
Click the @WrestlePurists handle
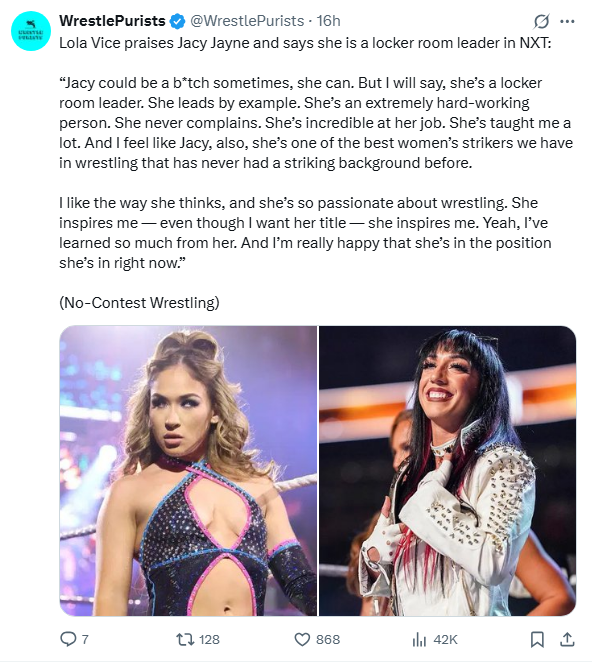pyautogui.click(x=247, y=21)
